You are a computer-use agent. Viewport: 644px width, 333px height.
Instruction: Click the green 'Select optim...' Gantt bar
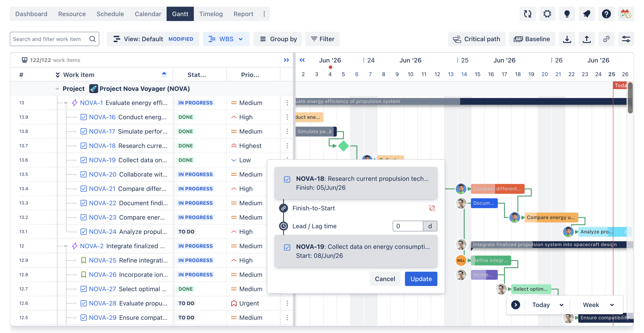point(531,289)
